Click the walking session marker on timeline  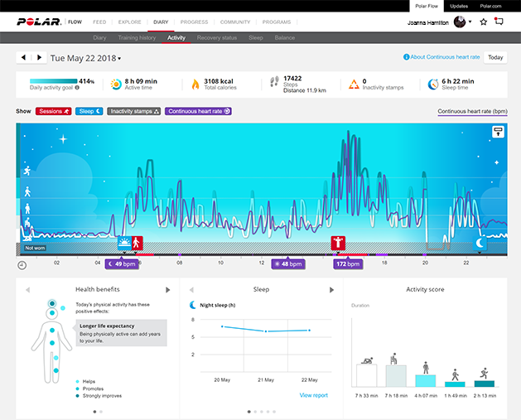[x=137, y=243]
